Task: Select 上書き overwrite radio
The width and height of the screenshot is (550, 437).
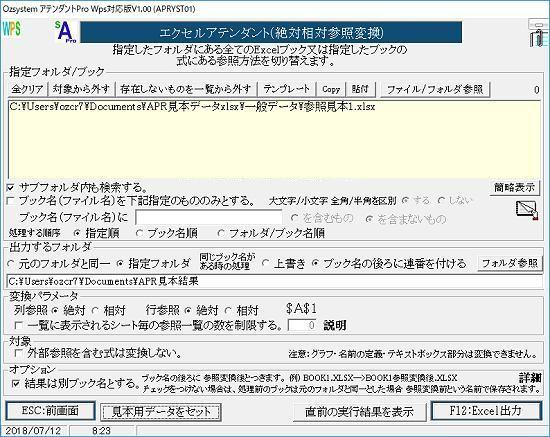Action: click(266, 263)
